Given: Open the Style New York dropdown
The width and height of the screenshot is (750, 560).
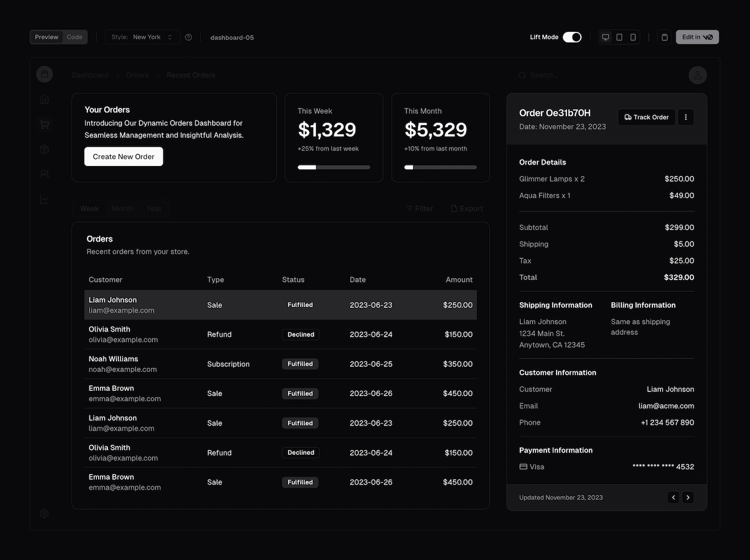Looking at the screenshot, I should pyautogui.click(x=142, y=37).
